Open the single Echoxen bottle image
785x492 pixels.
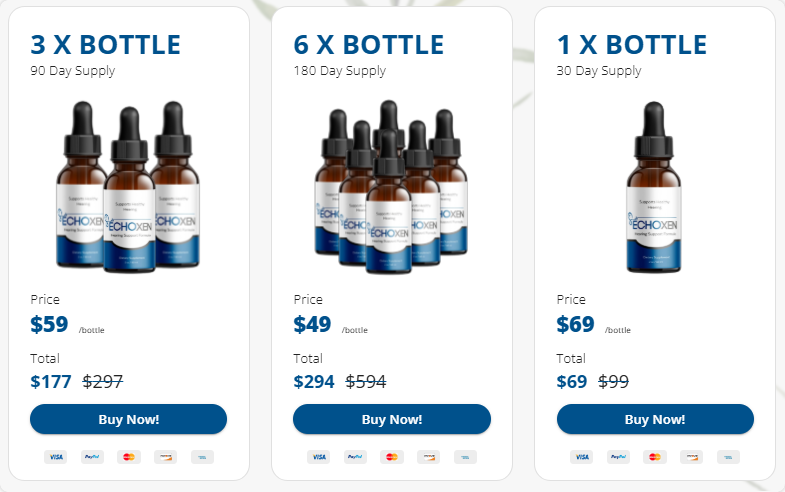pyautogui.click(x=654, y=187)
